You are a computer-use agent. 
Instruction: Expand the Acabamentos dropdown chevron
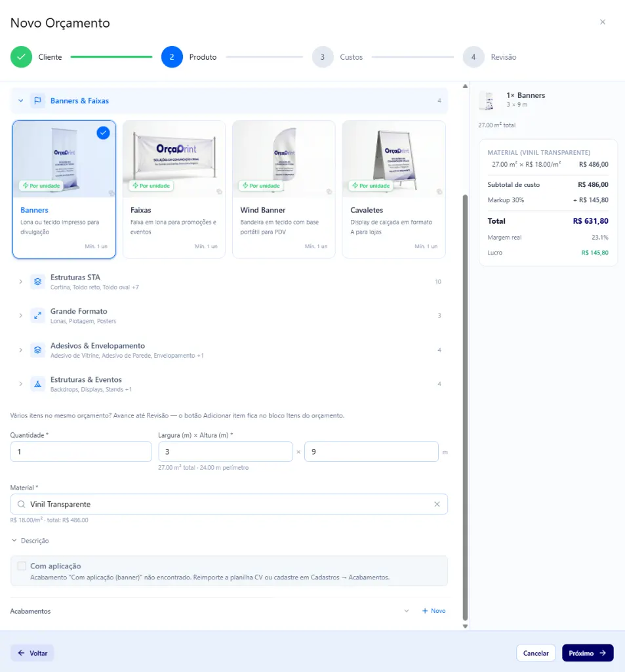[x=407, y=611]
